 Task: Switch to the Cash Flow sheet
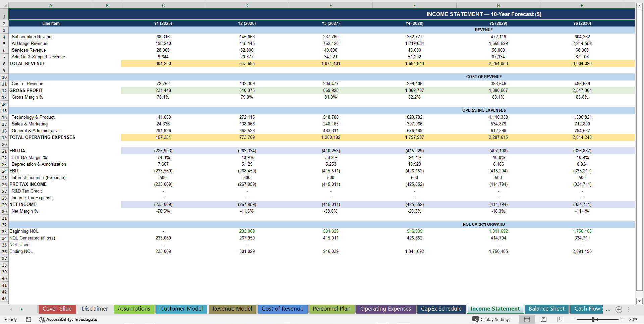tap(586, 309)
